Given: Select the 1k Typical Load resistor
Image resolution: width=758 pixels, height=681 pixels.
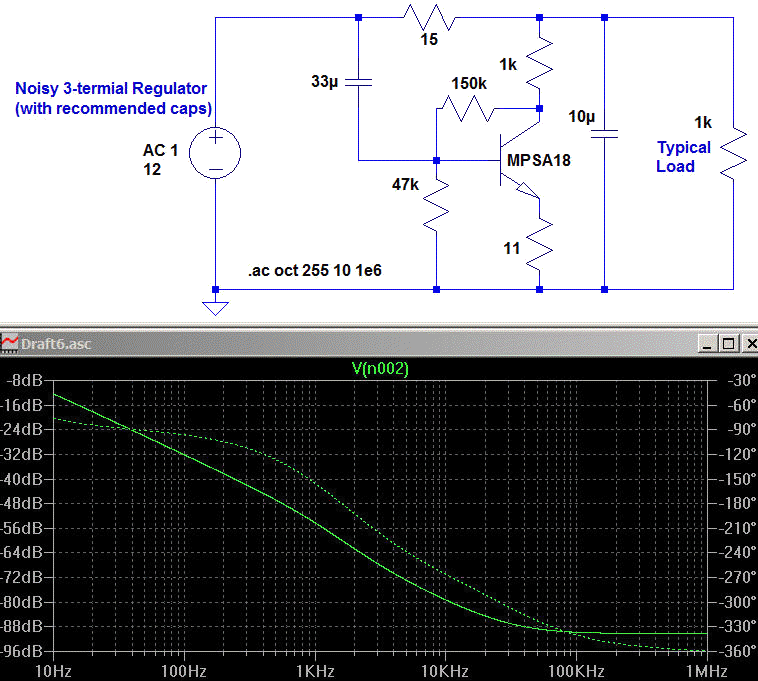Looking at the screenshot, I should pyautogui.click(x=733, y=152).
